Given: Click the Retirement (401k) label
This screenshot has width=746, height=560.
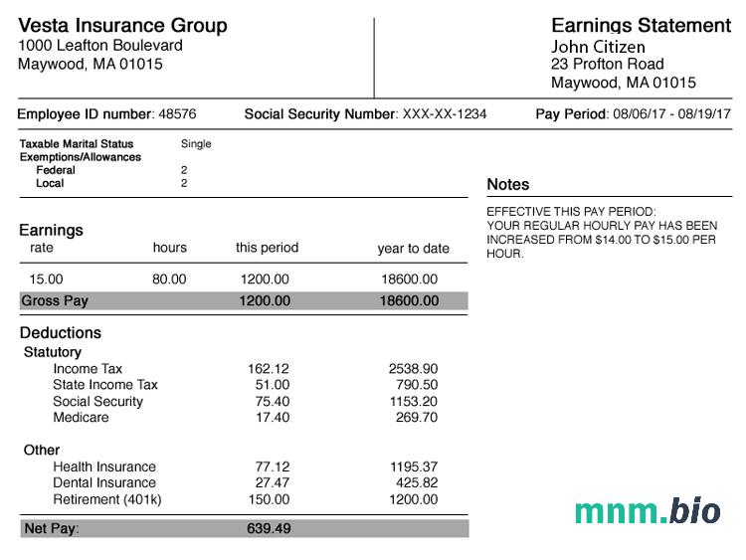Looking at the screenshot, I should click(x=107, y=499).
